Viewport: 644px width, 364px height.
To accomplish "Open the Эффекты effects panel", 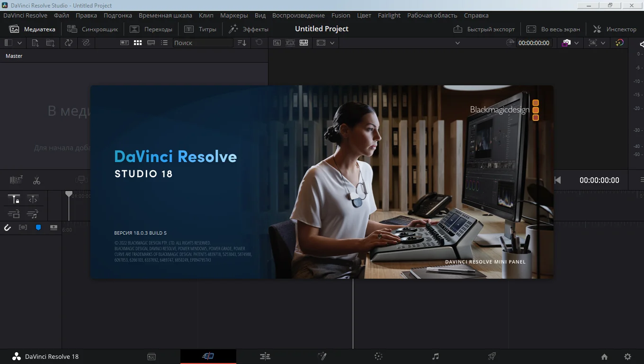I will [x=248, y=29].
